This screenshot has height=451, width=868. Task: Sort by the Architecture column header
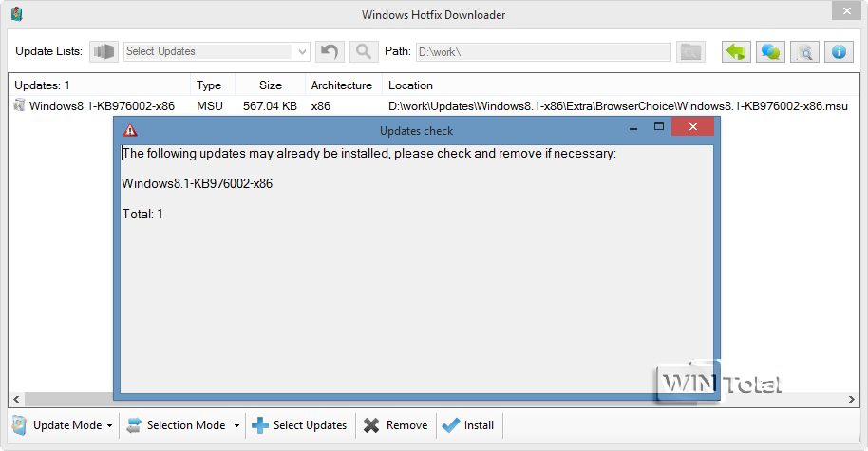342,85
